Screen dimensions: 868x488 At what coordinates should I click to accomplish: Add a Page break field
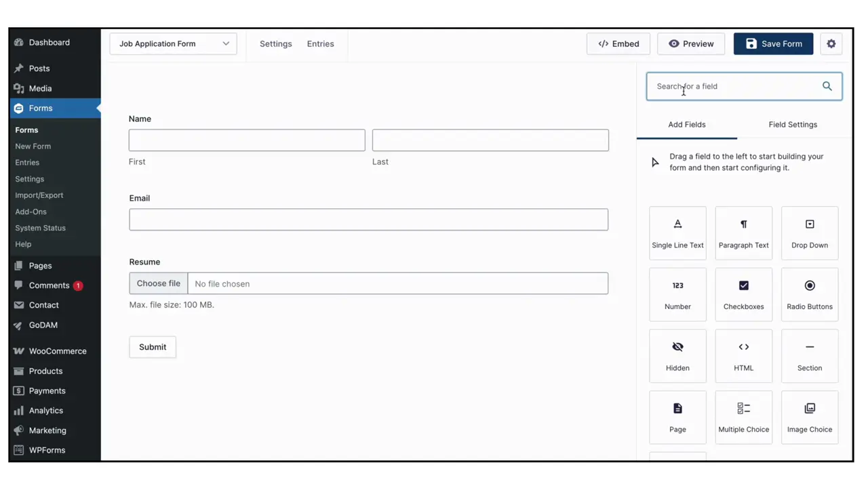coord(677,418)
